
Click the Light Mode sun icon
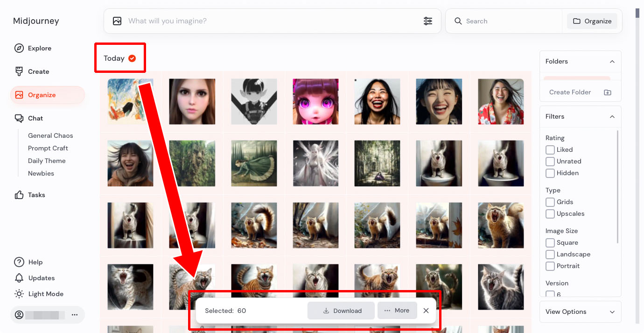[x=19, y=294]
